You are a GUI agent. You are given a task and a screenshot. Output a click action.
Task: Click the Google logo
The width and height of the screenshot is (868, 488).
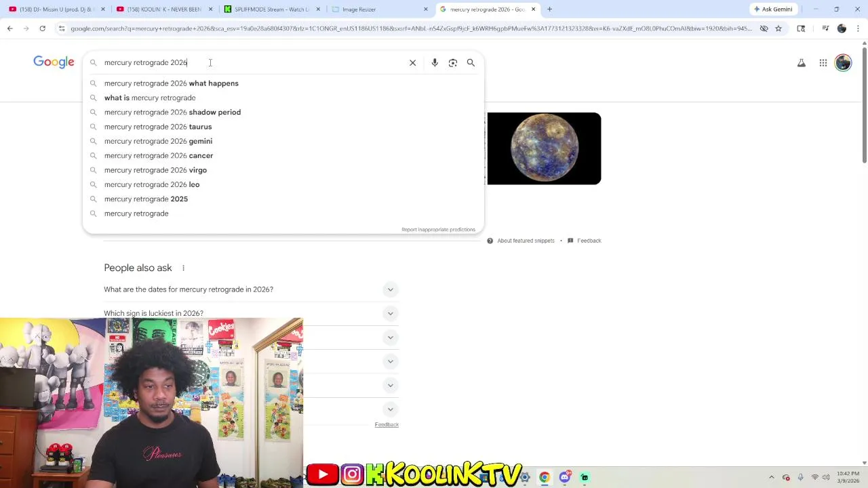[54, 62]
